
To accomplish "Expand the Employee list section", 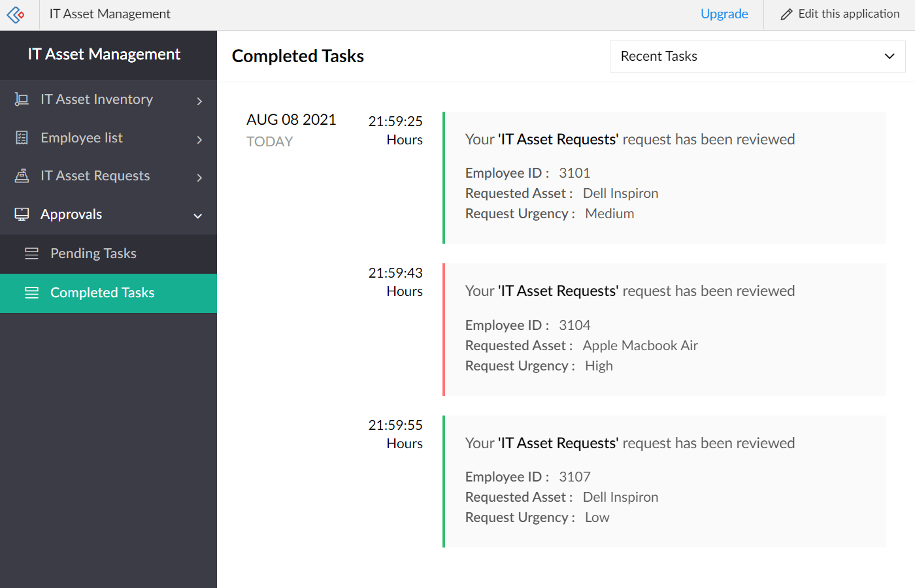I will (199, 138).
